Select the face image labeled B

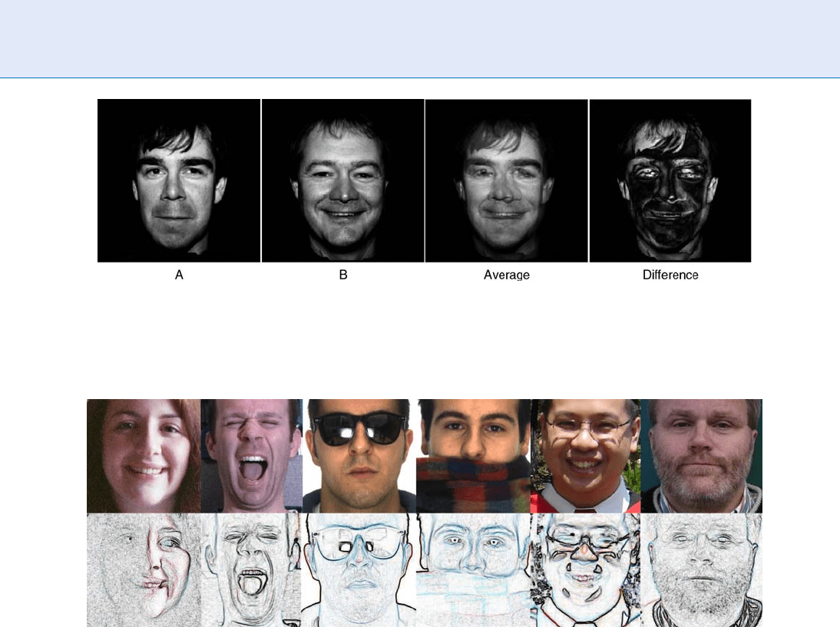(343, 181)
